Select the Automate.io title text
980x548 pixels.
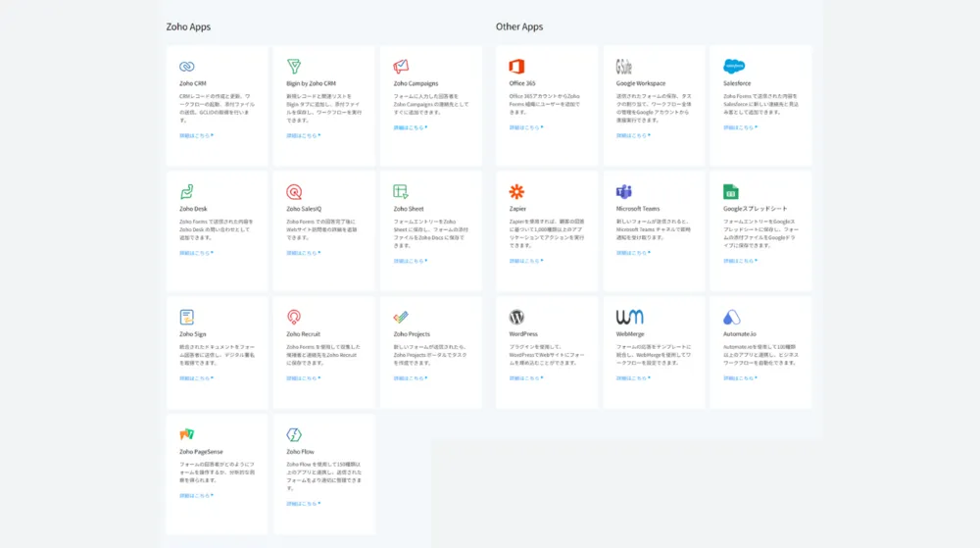tap(739, 334)
